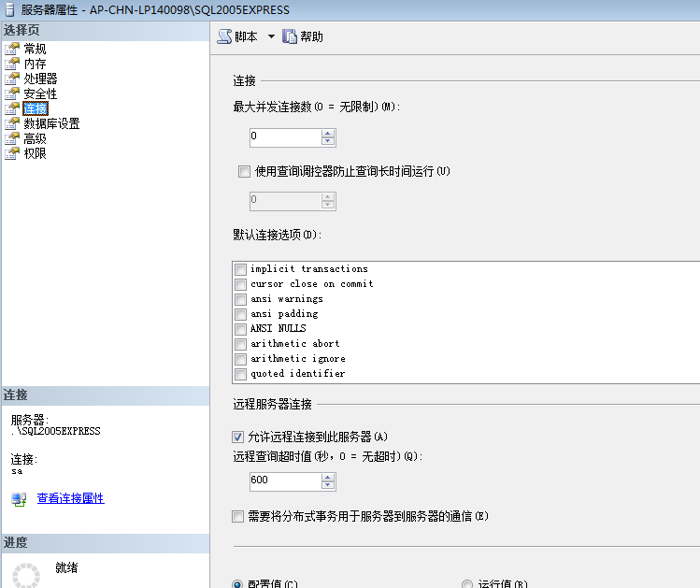700x588 pixels.
Task: Enable the query governor checkbox
Action: pyautogui.click(x=244, y=171)
